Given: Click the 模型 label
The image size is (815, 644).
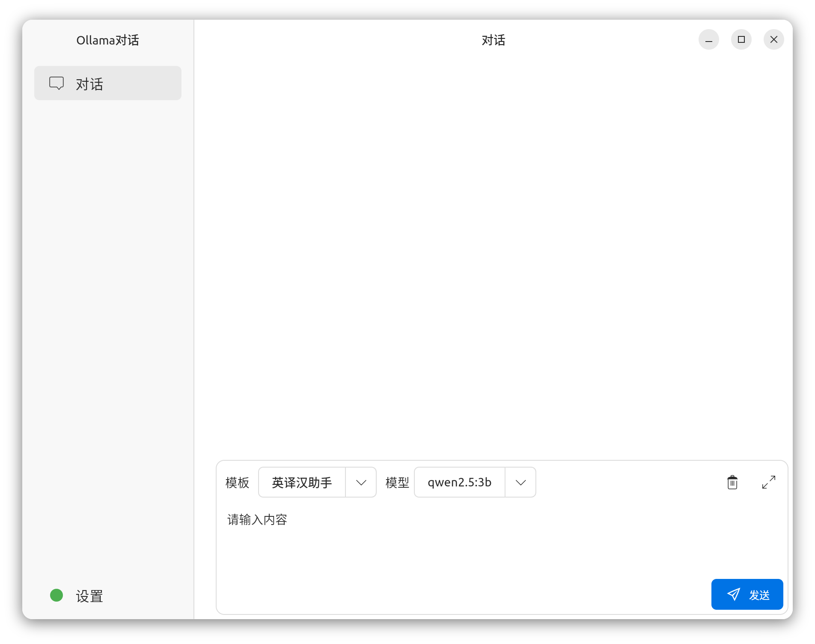Looking at the screenshot, I should [397, 483].
